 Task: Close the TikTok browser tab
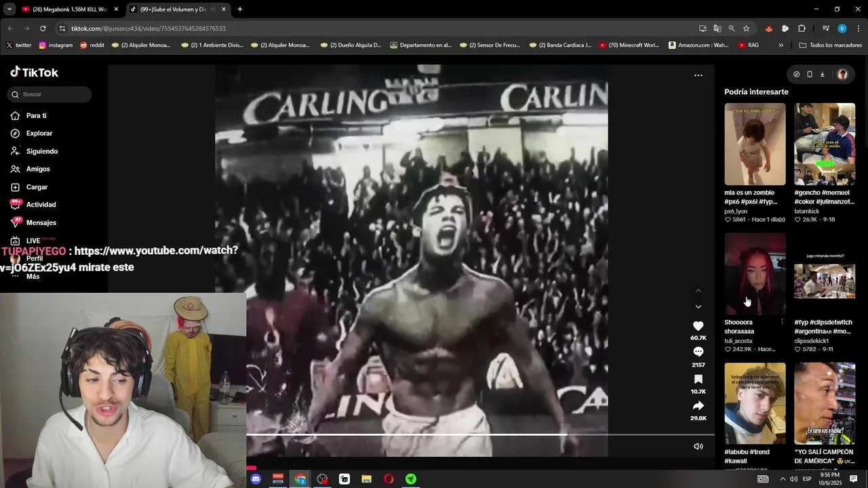[223, 9]
